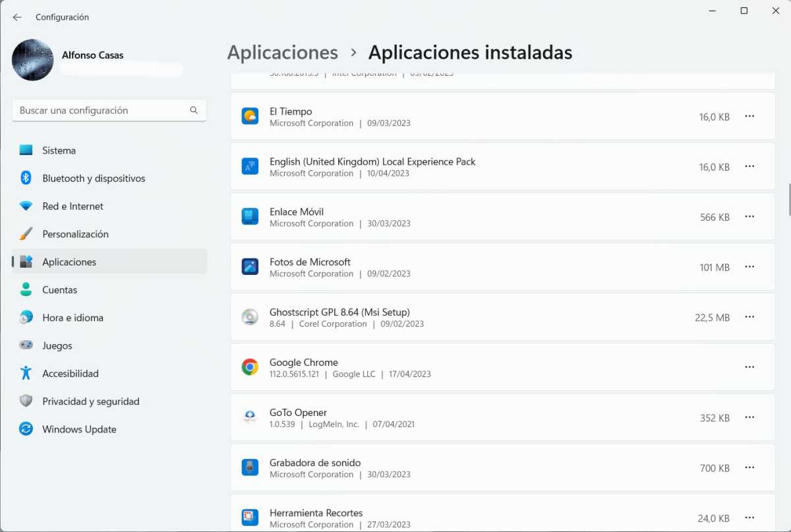Open Bluetooth y dispositivos section

109,178
